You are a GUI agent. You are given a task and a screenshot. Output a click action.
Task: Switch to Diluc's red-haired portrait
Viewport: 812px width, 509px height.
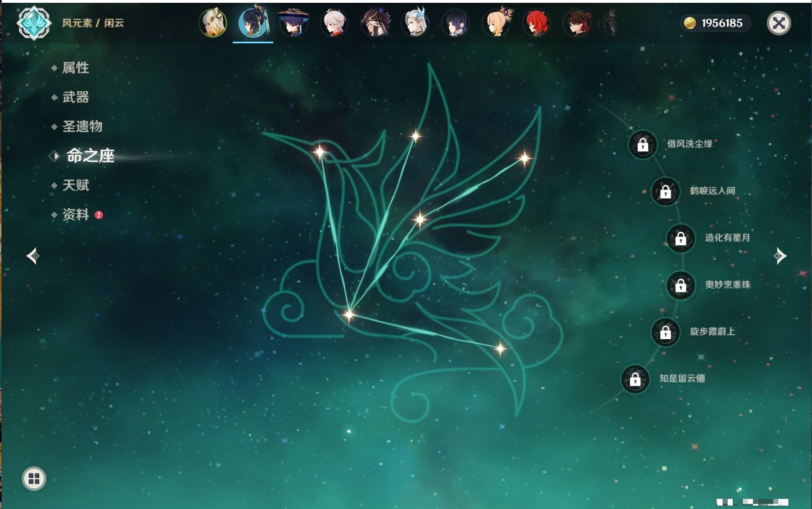(537, 23)
